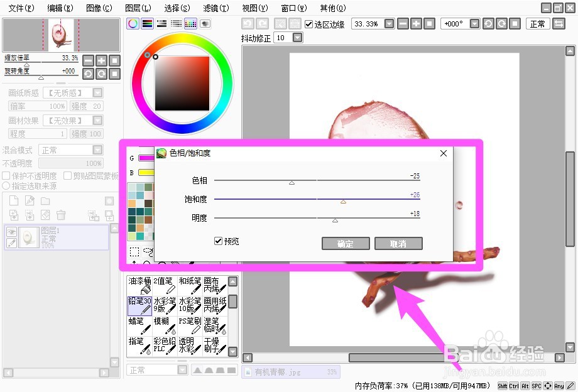Zoom in with navigator plus button
Image resolution: width=578 pixels, height=392 pixels.
(x=101, y=60)
